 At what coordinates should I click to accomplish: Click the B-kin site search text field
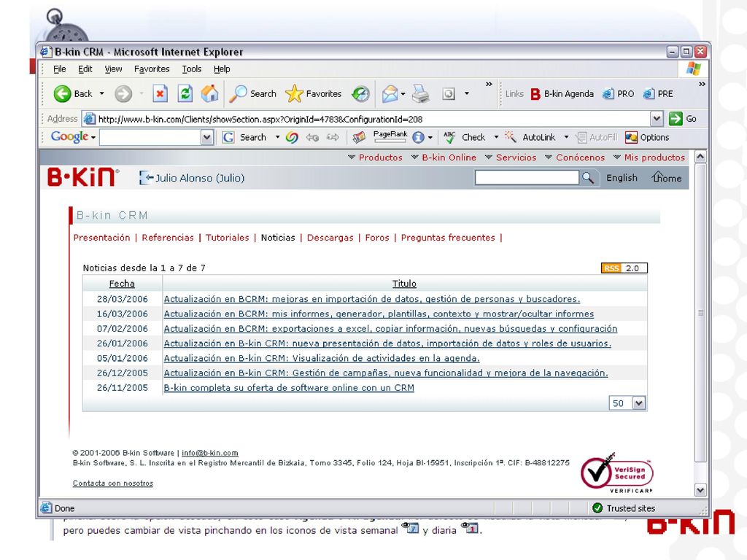[527, 178]
